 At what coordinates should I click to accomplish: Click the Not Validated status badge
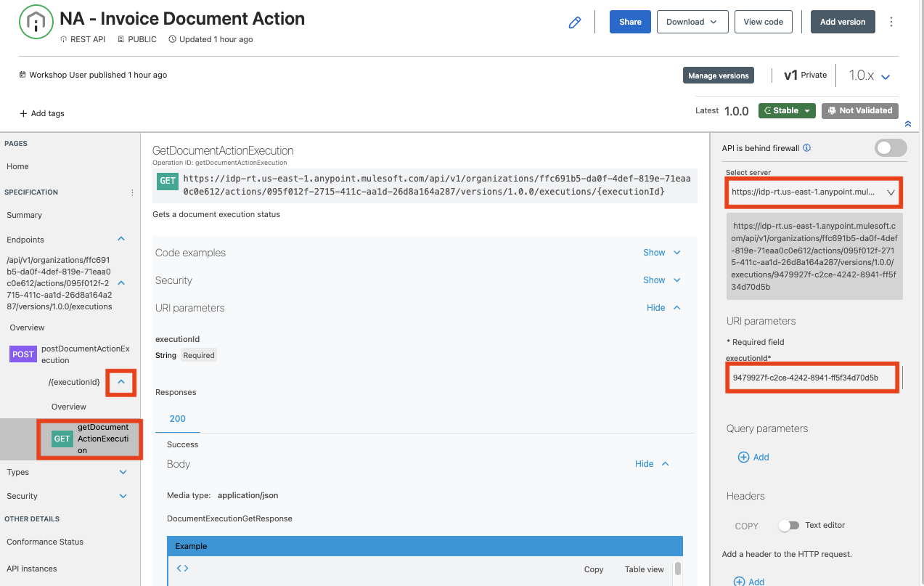click(x=860, y=110)
